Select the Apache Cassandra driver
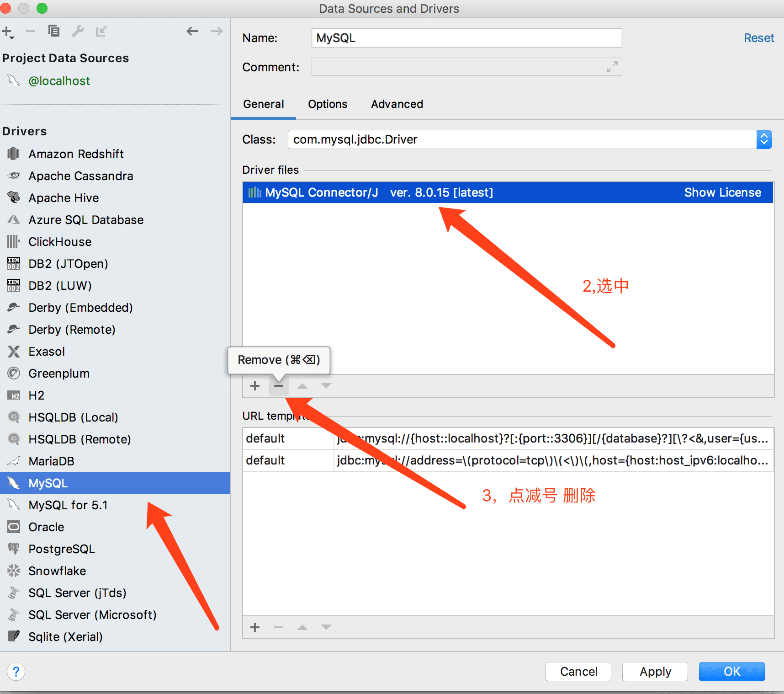 pyautogui.click(x=115, y=176)
